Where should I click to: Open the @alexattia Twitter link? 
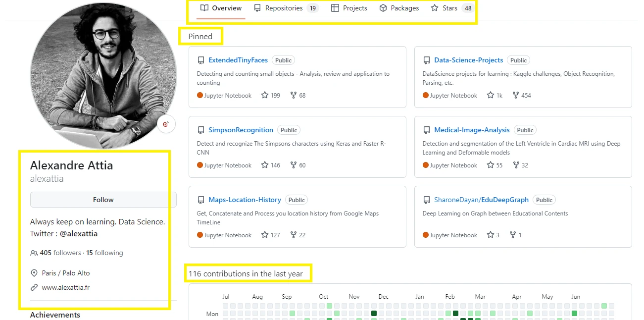pyautogui.click(x=79, y=233)
